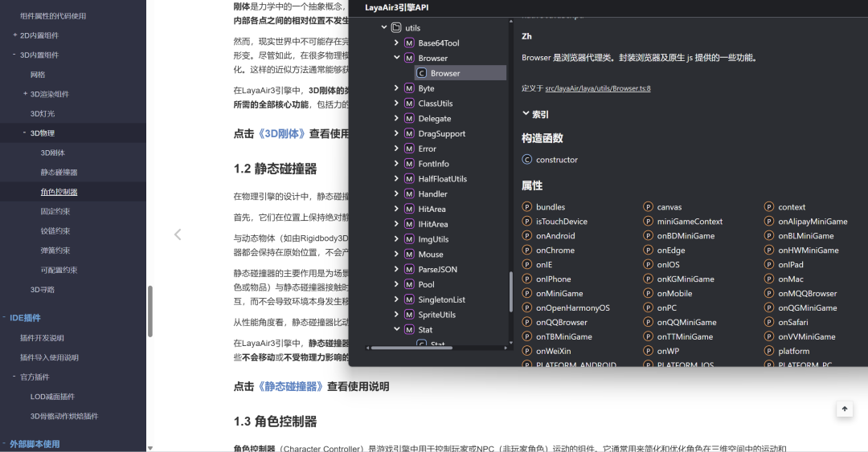Click the API tree vertical scrollbar
868x452 pixels.
(510, 291)
